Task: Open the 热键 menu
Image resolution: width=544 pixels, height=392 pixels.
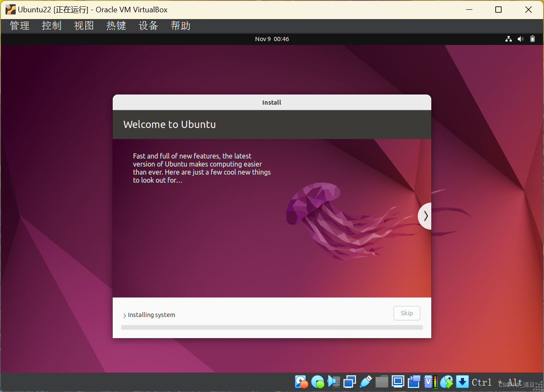Action: click(116, 26)
